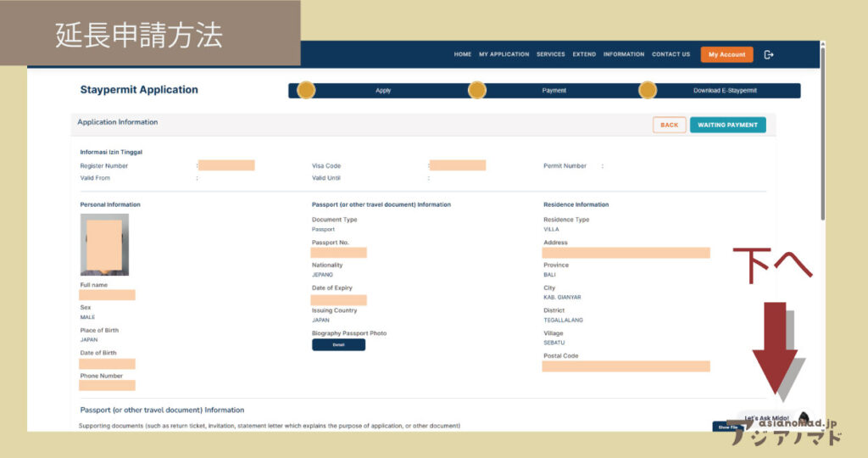Click the applicant photo thumbnail
The image size is (868, 458).
pos(104,244)
